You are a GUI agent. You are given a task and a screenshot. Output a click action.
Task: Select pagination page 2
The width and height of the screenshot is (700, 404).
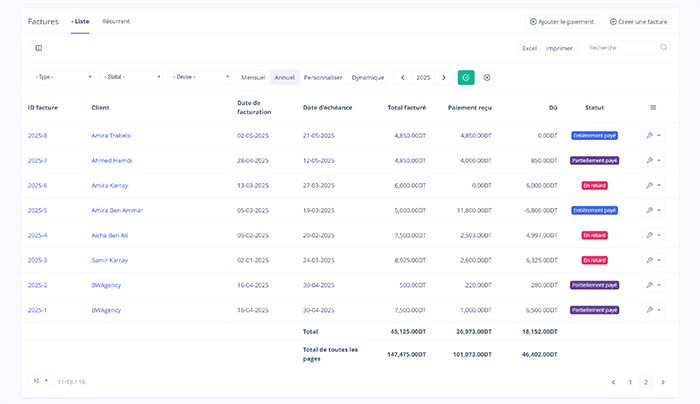click(x=646, y=382)
